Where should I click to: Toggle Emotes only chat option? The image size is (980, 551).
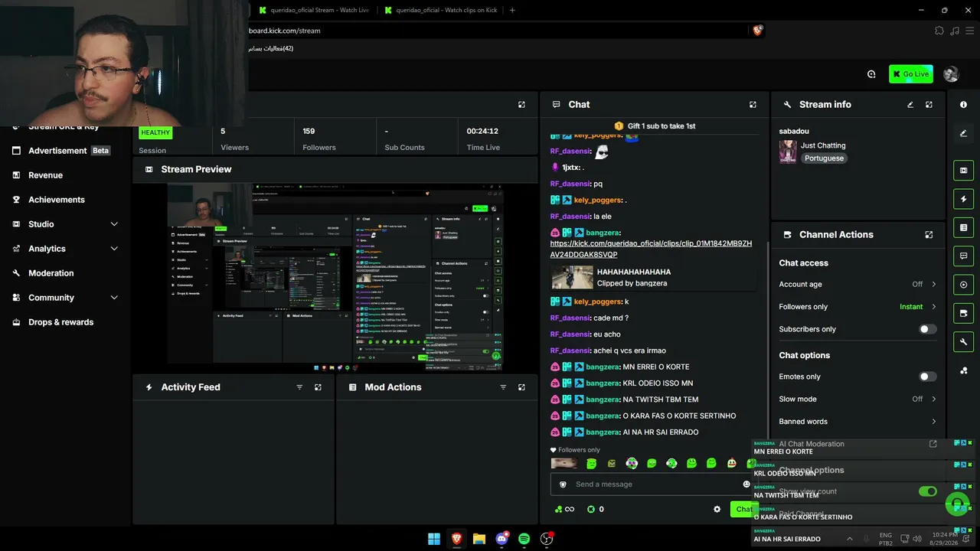[927, 377]
